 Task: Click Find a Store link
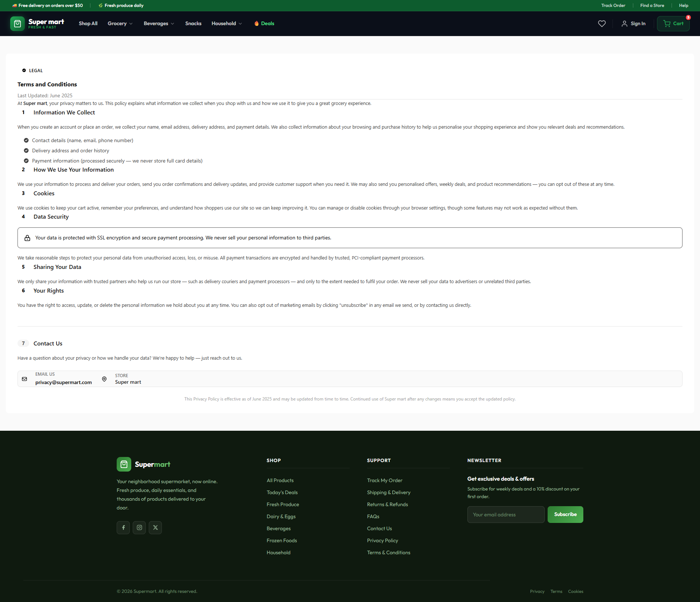(x=652, y=5)
